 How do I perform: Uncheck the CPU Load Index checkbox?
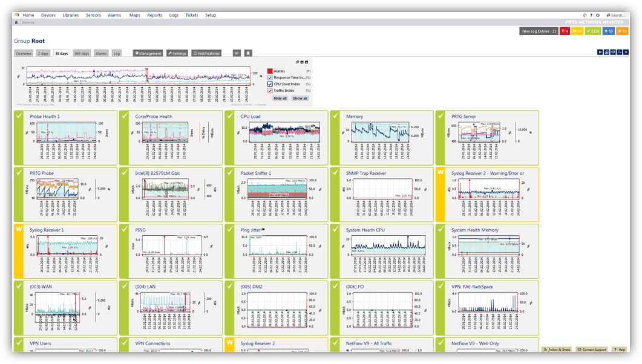(x=270, y=84)
